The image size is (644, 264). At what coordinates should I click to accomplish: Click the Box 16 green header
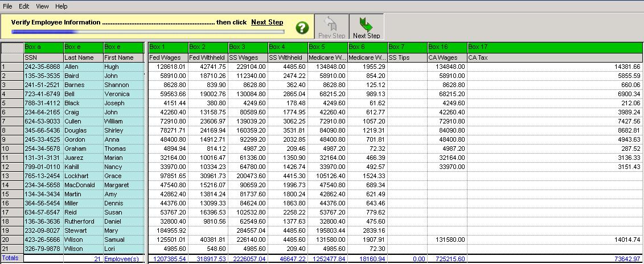pos(446,47)
